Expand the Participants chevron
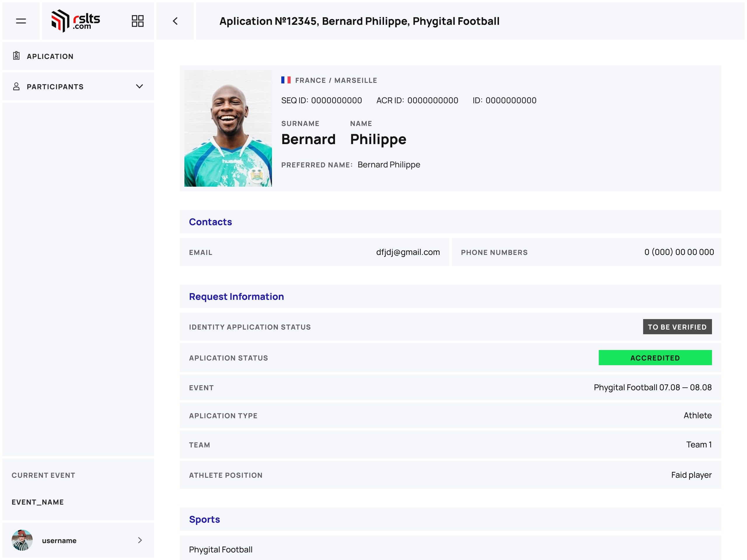747x560 pixels. pos(139,86)
